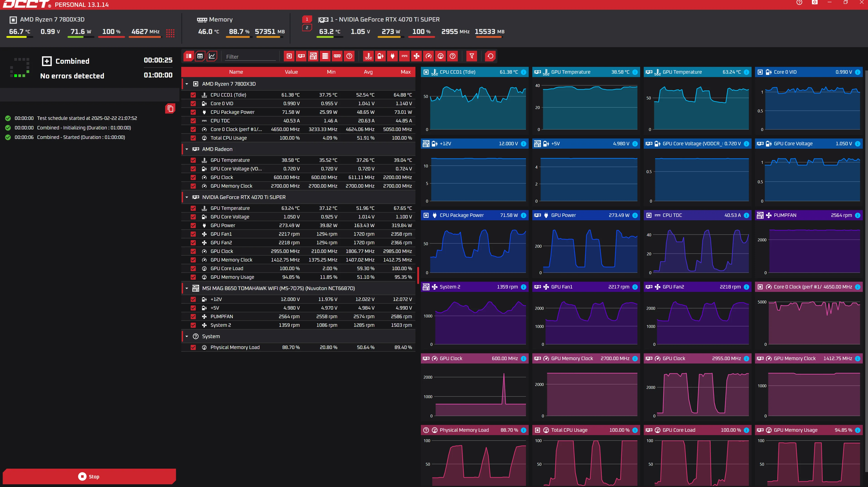Open the CPU core grid icon

(x=171, y=33)
